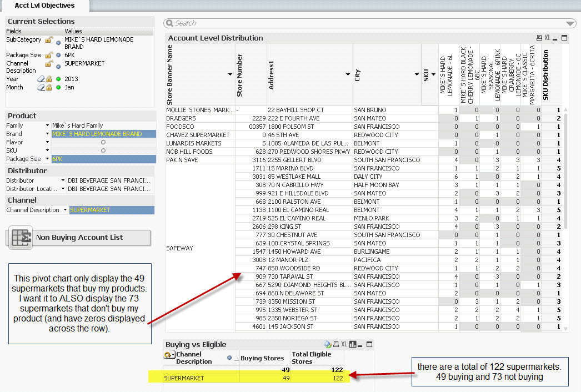Send Buying vs Eligible table to Excel
This screenshot has width=581, height=392.
(x=344, y=344)
